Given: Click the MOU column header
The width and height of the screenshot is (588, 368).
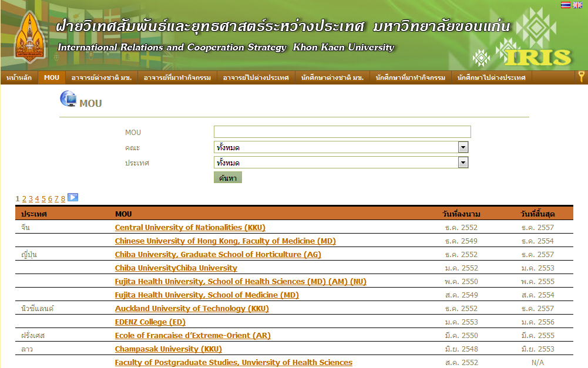Looking at the screenshot, I should (x=123, y=214).
